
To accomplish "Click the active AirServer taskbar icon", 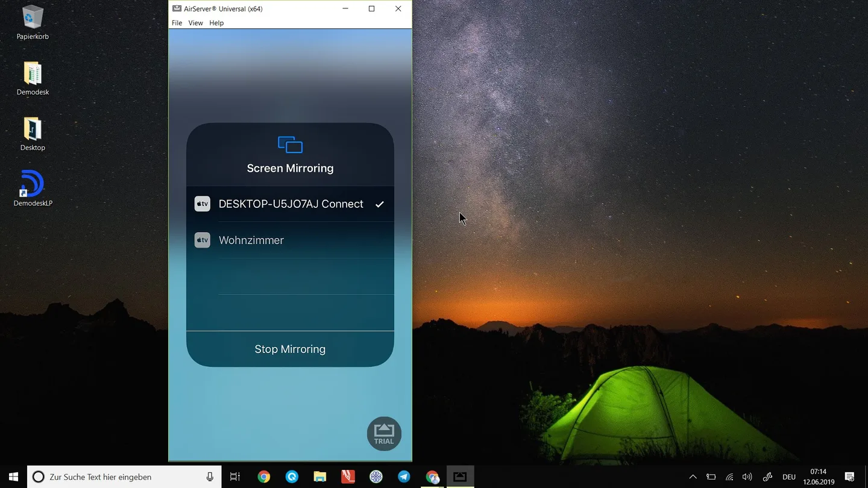I will click(460, 477).
